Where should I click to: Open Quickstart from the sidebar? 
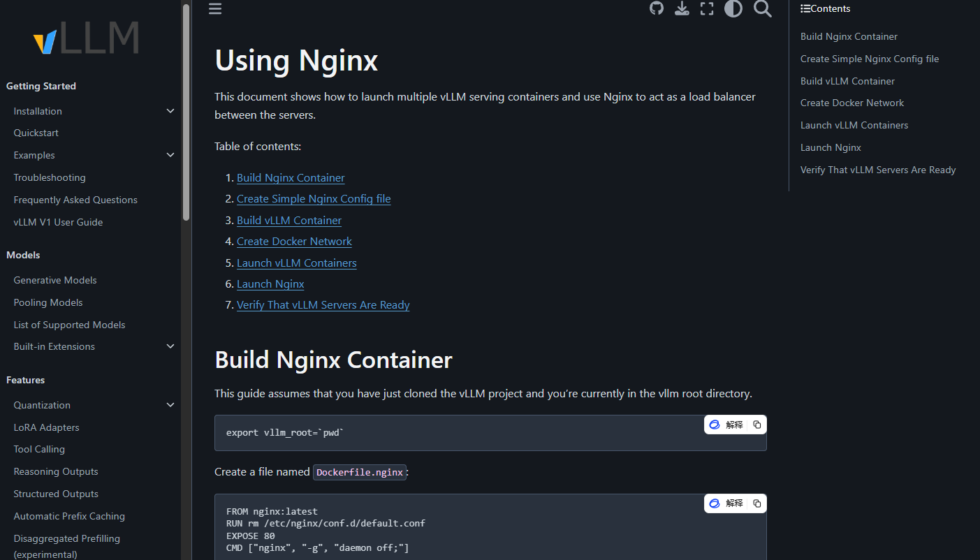36,133
